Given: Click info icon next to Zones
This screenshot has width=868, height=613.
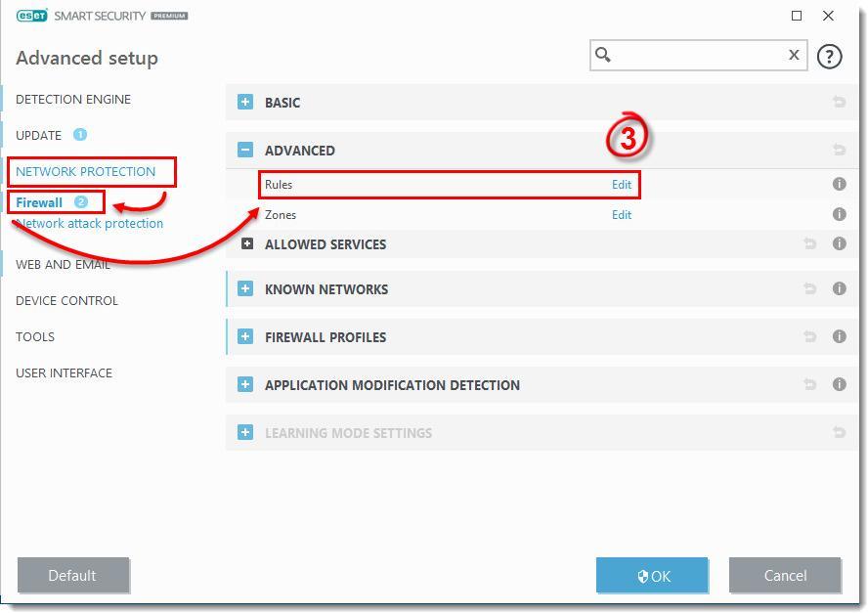Looking at the screenshot, I should (839, 214).
